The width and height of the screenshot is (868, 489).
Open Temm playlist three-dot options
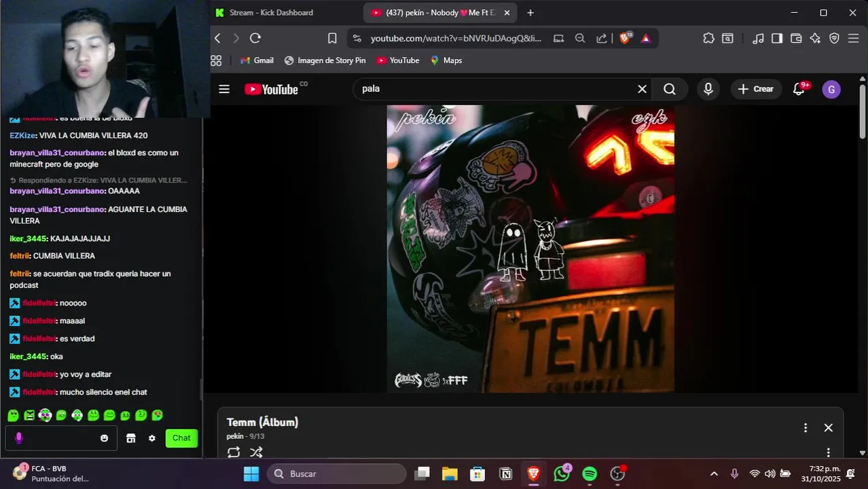coord(806,428)
